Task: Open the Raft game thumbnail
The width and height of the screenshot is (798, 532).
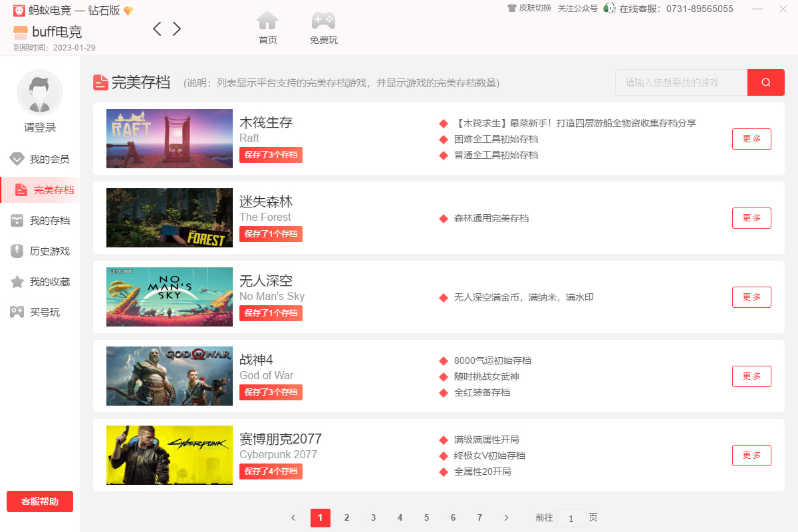Action: point(170,138)
